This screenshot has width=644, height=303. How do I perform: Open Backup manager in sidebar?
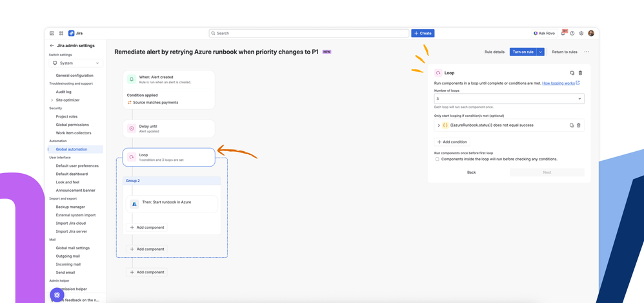tap(70, 207)
